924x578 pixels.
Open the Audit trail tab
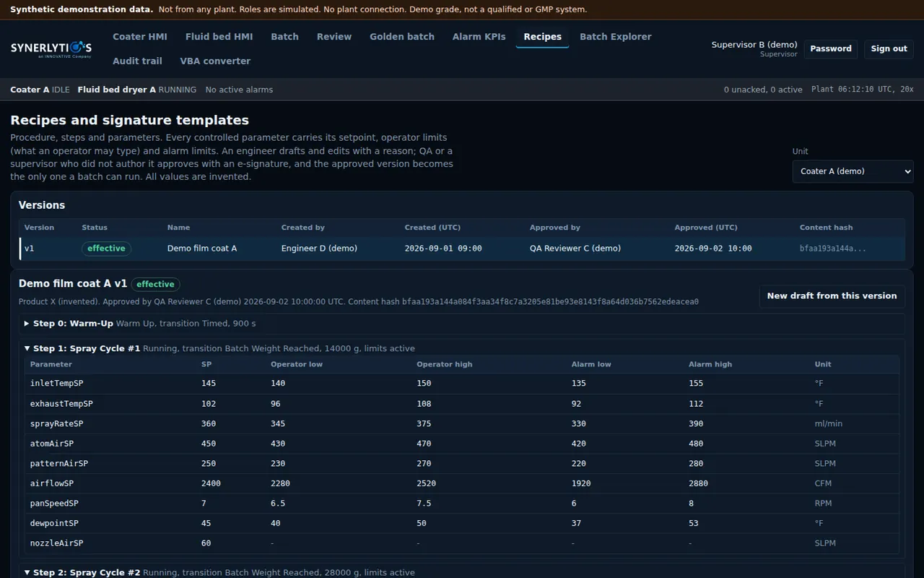[137, 61]
